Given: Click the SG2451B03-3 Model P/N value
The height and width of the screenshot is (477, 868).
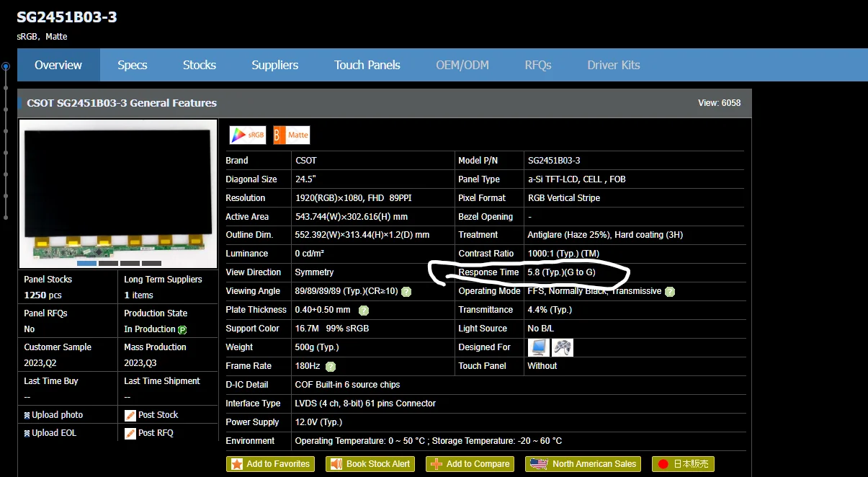Looking at the screenshot, I should point(554,161).
